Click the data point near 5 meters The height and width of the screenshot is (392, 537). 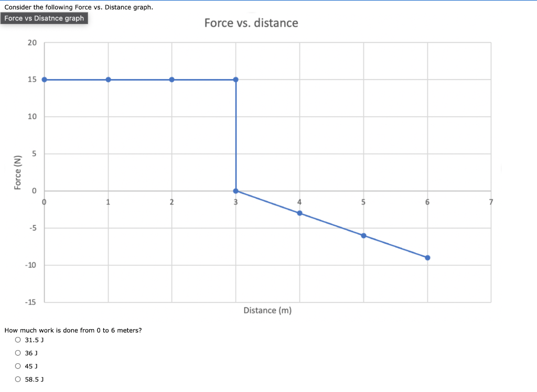pyautogui.click(x=363, y=236)
